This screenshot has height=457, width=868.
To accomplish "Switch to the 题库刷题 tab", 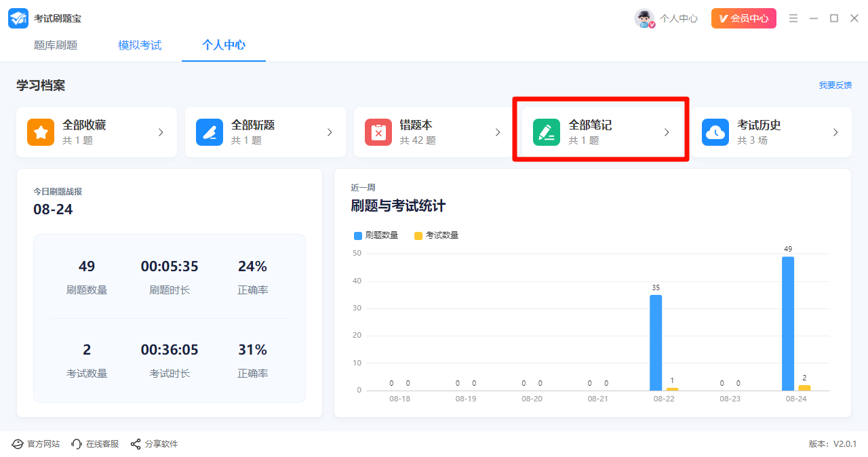I will [x=56, y=45].
